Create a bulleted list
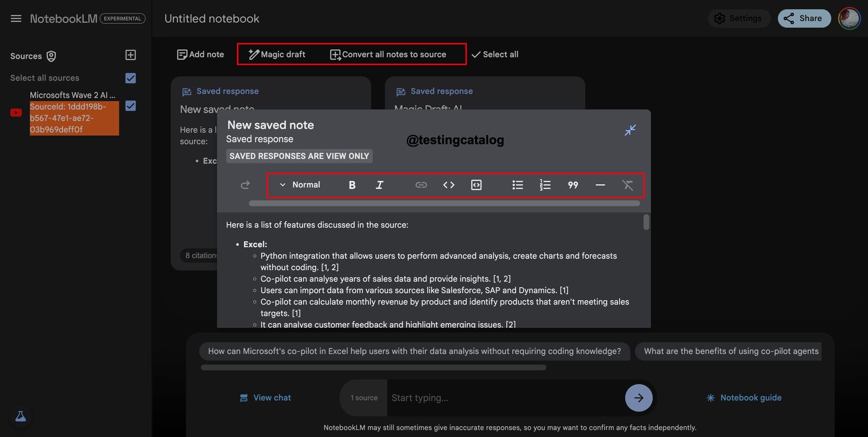This screenshot has height=437, width=868. (518, 185)
